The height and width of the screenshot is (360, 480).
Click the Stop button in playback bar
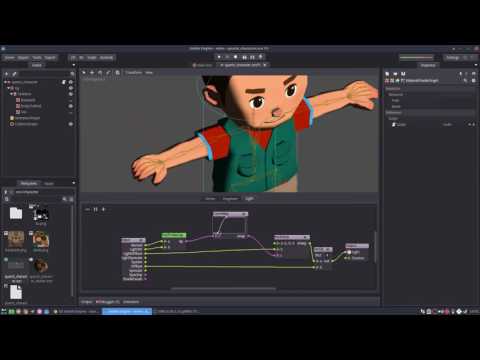[x=236, y=57]
